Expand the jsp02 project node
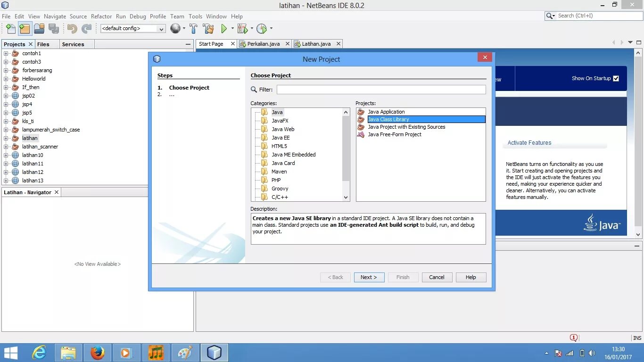Screen dimensions: 644x362 6,96
